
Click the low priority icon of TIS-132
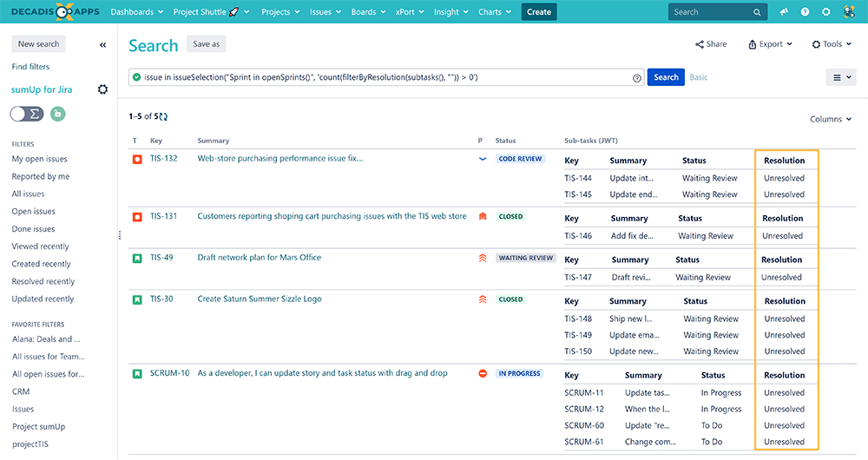click(x=482, y=159)
